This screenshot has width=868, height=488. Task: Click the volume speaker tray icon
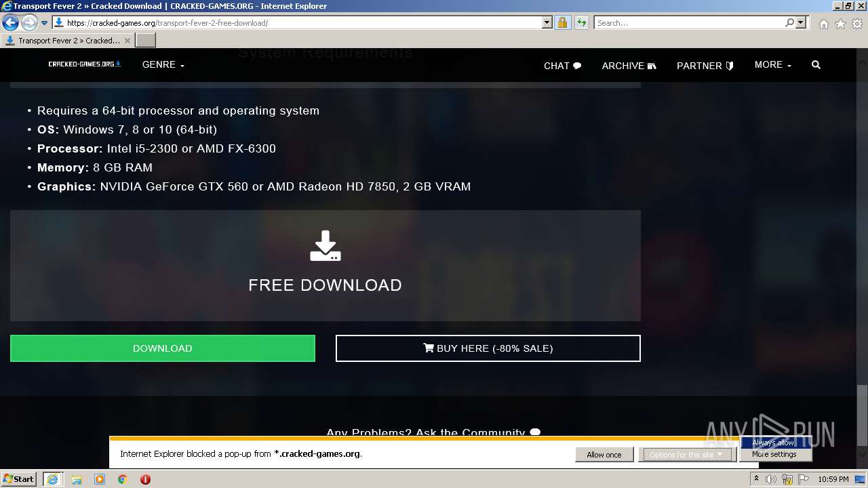[x=771, y=479]
